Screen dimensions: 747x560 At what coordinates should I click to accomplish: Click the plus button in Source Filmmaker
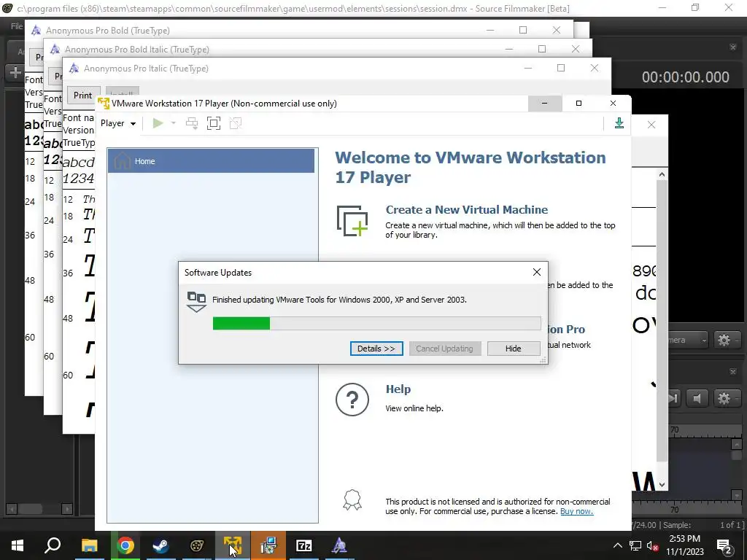click(x=15, y=72)
